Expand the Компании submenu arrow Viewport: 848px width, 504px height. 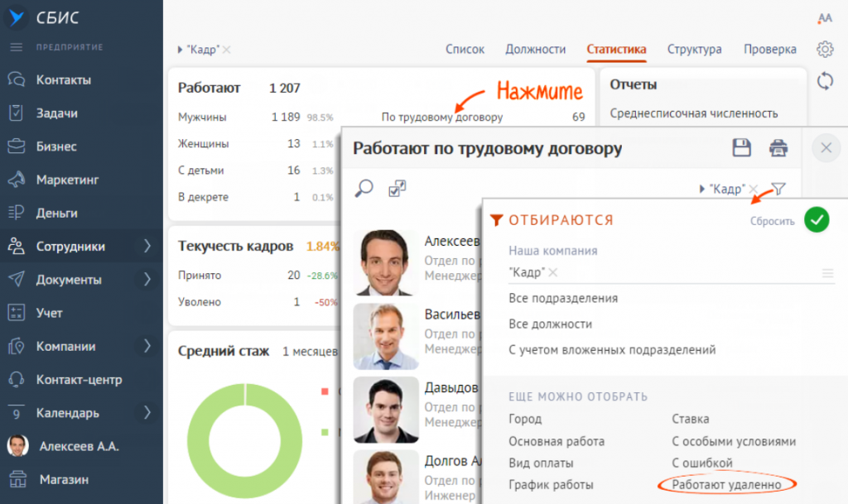147,346
